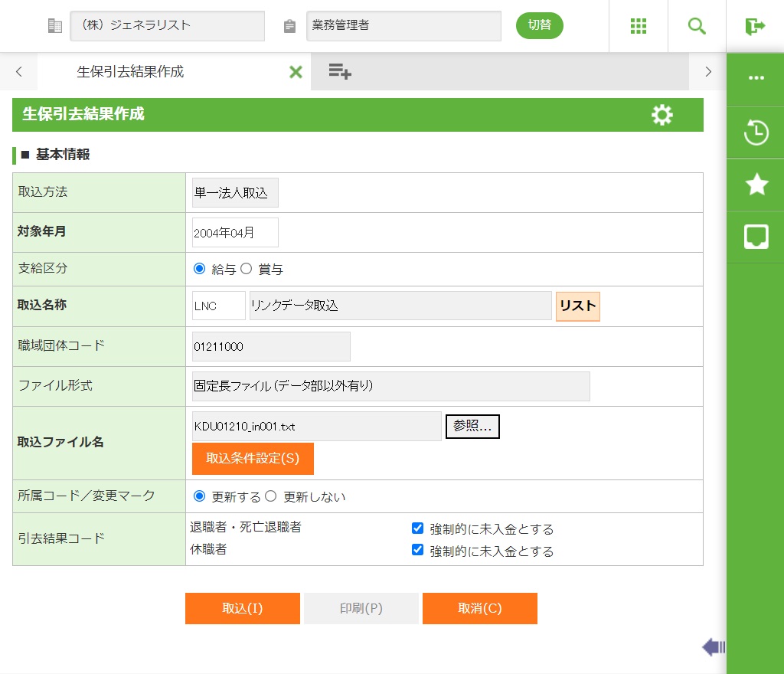Click the logout exit icon

pos(755,26)
